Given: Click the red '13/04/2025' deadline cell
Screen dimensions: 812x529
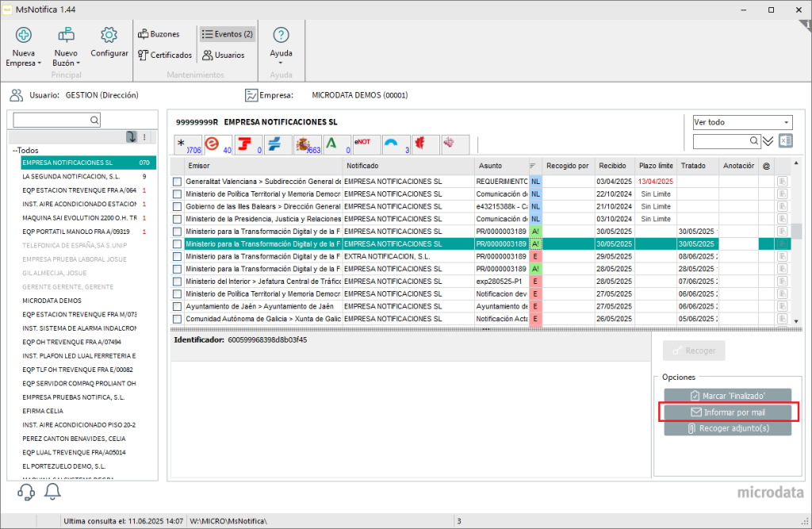Looking at the screenshot, I should coord(656,182).
